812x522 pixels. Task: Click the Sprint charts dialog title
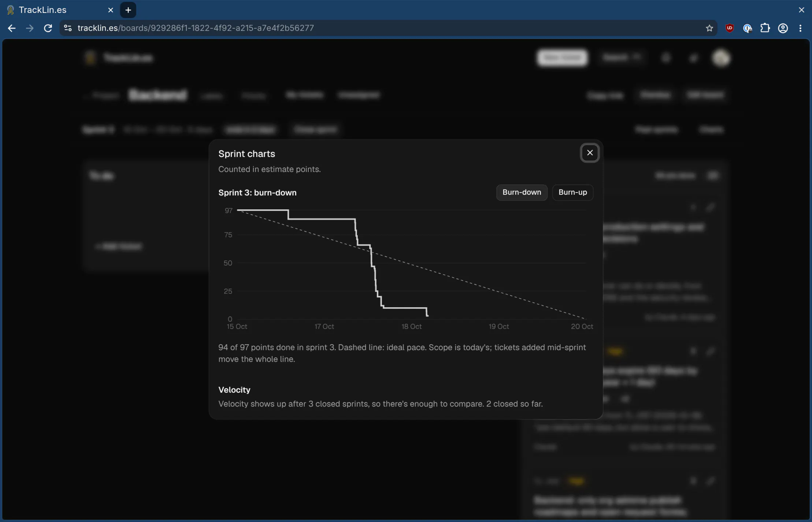click(x=246, y=154)
